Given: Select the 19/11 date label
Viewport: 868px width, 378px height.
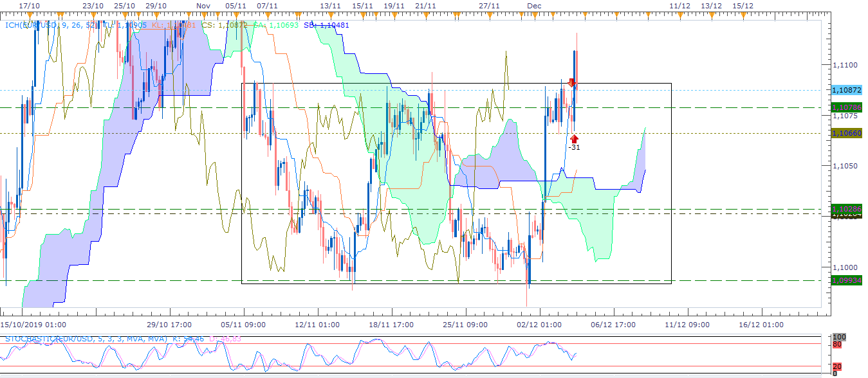Looking at the screenshot, I should [x=394, y=6].
